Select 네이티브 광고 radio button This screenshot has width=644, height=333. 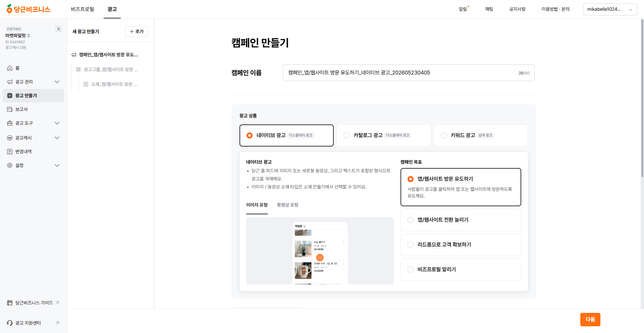250,135
